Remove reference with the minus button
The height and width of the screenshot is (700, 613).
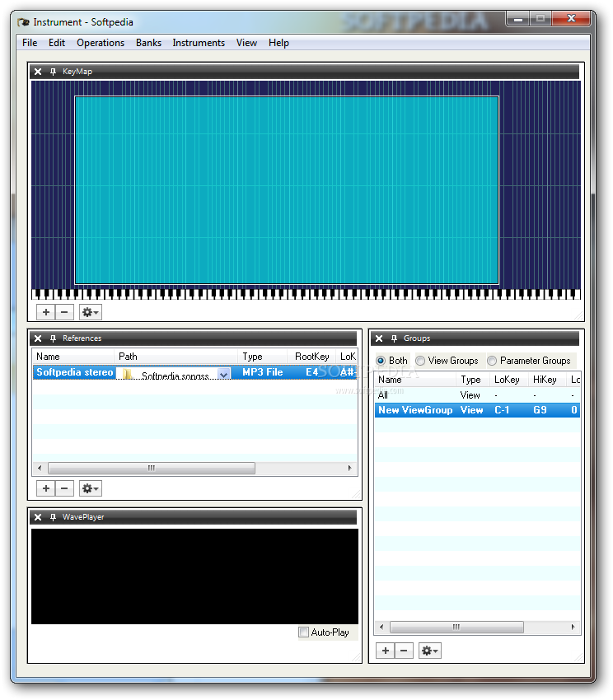point(64,488)
